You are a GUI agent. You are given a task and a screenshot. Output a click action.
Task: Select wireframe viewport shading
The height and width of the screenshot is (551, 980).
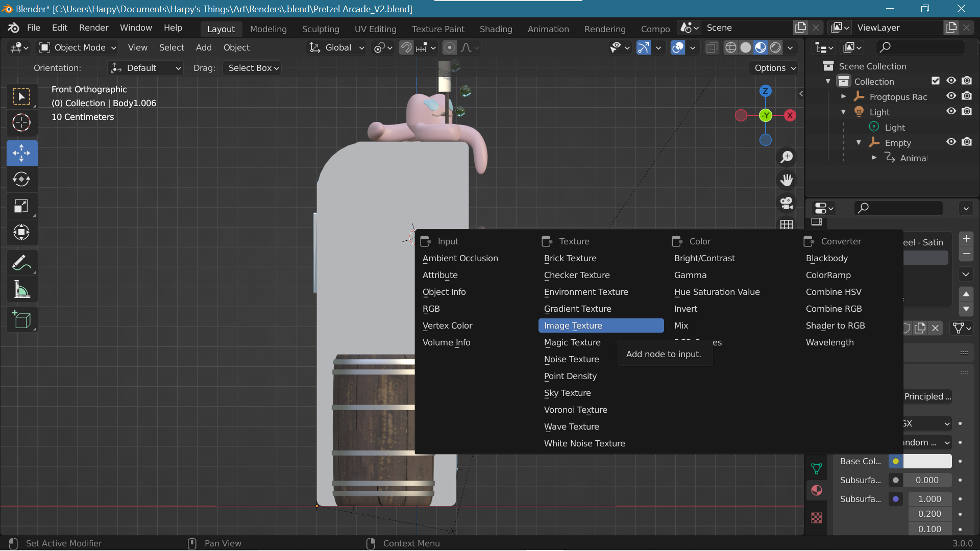tap(731, 47)
